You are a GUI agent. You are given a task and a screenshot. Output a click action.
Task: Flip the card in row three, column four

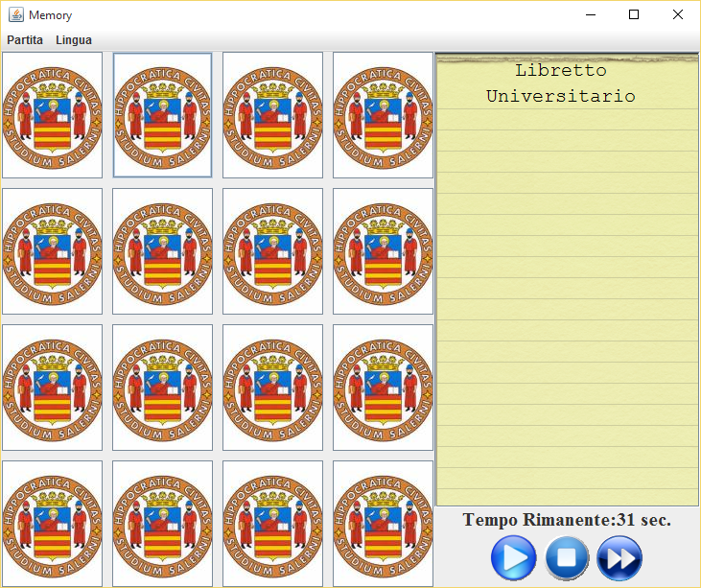click(383, 388)
